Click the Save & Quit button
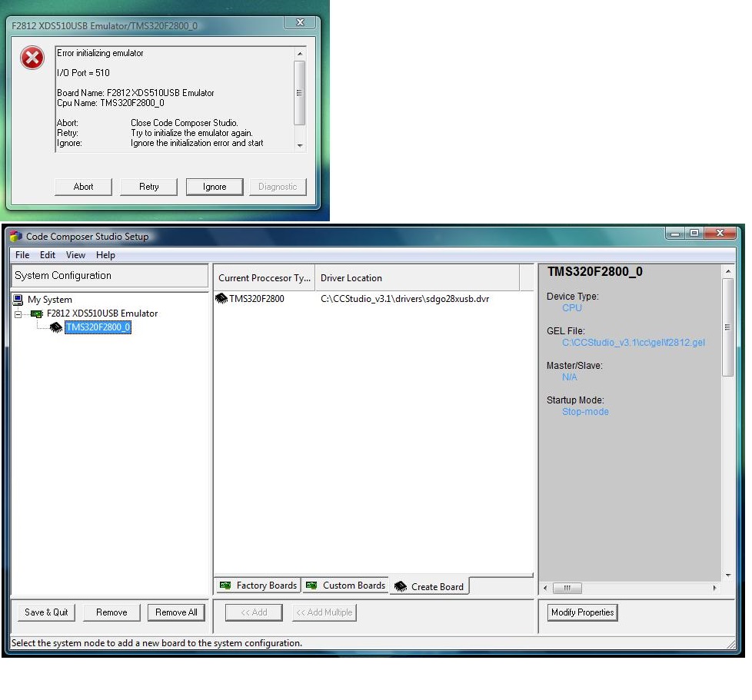 (47, 612)
